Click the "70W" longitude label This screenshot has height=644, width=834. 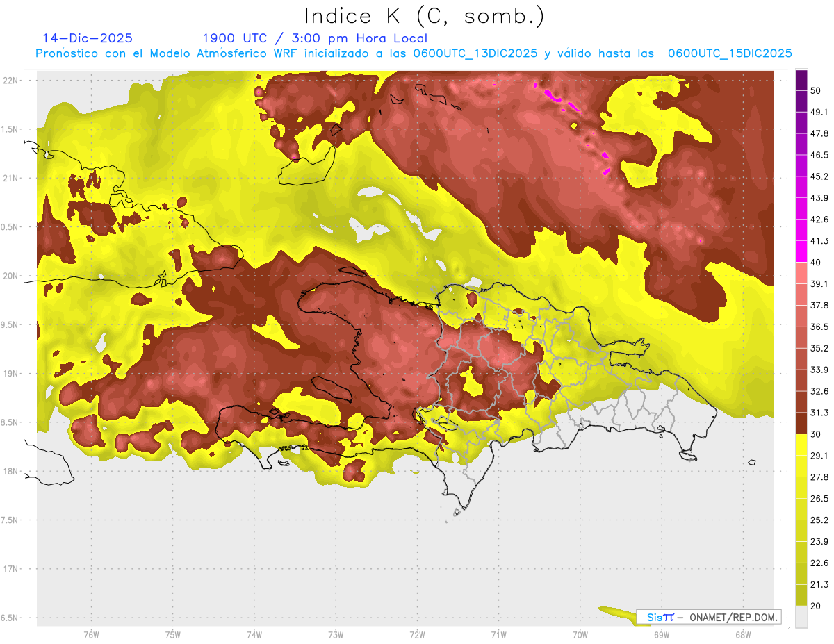tap(580, 635)
